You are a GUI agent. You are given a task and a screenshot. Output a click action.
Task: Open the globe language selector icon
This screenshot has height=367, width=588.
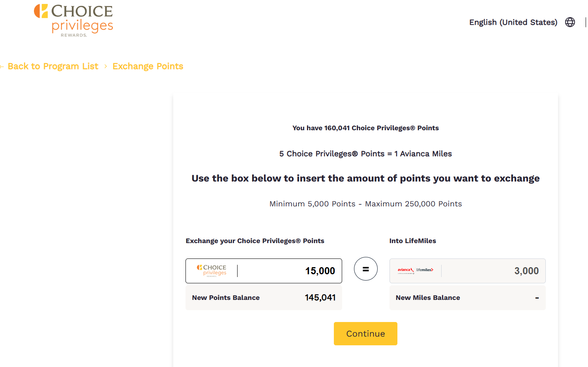(570, 22)
